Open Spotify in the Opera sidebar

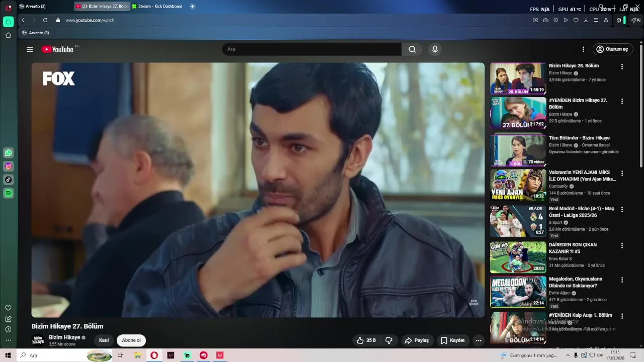click(9, 193)
